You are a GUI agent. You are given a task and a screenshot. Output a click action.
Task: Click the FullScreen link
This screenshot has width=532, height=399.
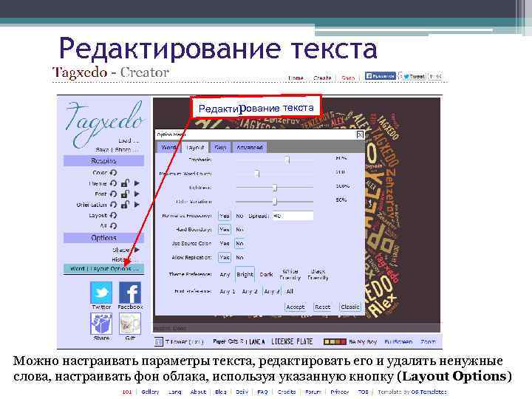398,341
